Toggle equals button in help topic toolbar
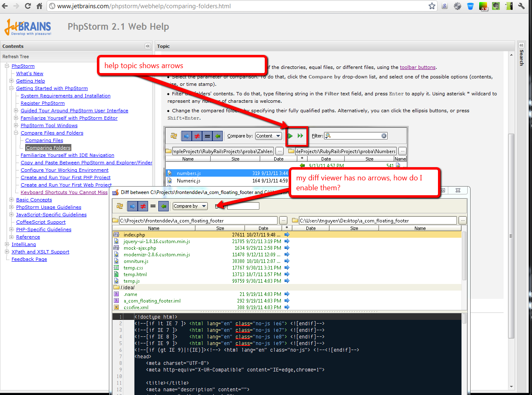The width and height of the screenshot is (532, 395). 207,136
